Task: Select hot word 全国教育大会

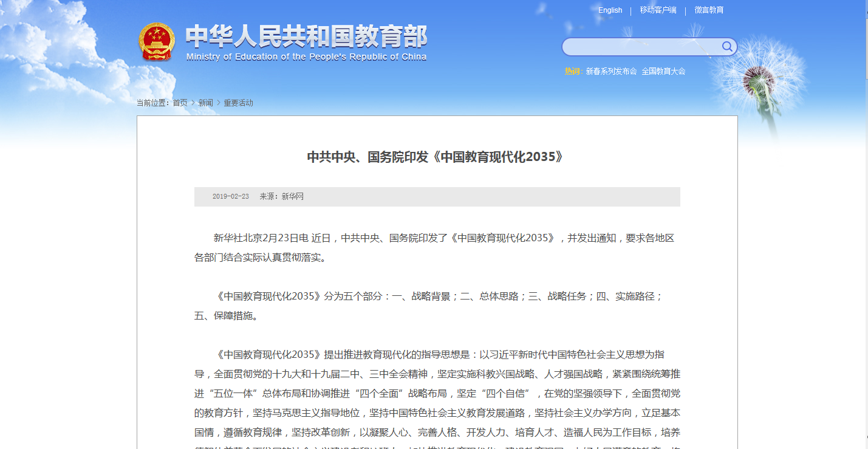Action: 663,71
